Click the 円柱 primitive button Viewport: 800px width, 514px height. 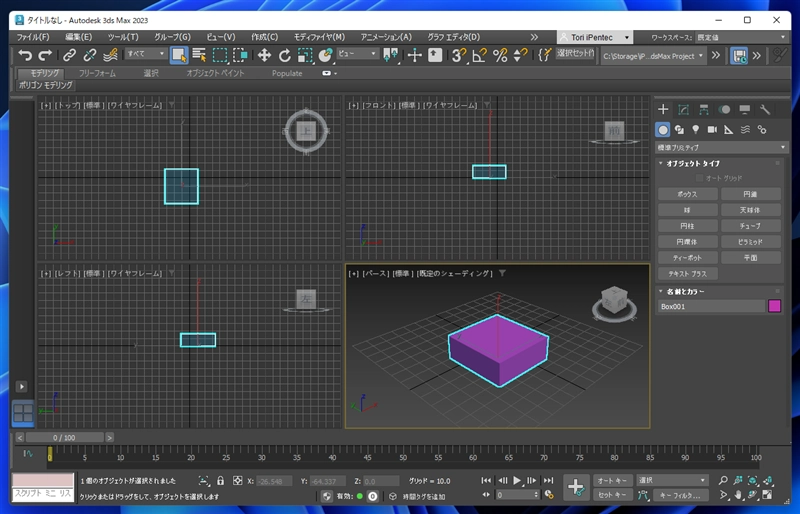point(688,226)
